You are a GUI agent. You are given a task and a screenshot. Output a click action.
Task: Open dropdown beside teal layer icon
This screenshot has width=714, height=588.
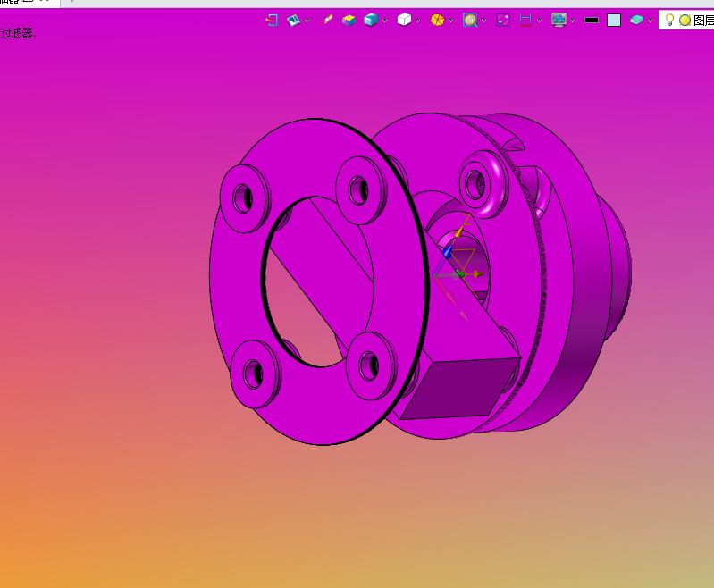click(650, 21)
